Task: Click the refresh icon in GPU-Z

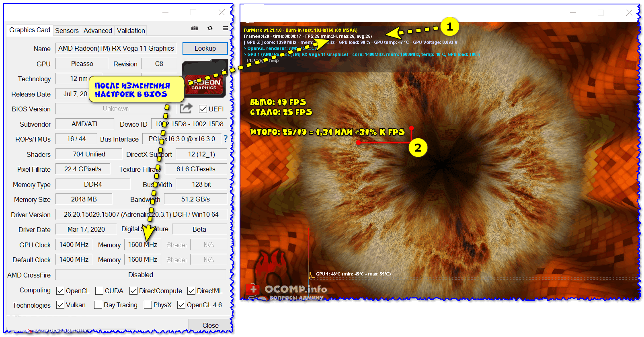Action: (210, 28)
